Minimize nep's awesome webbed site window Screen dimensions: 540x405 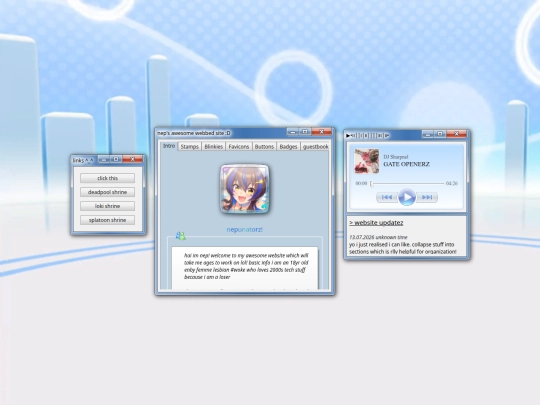293,132
